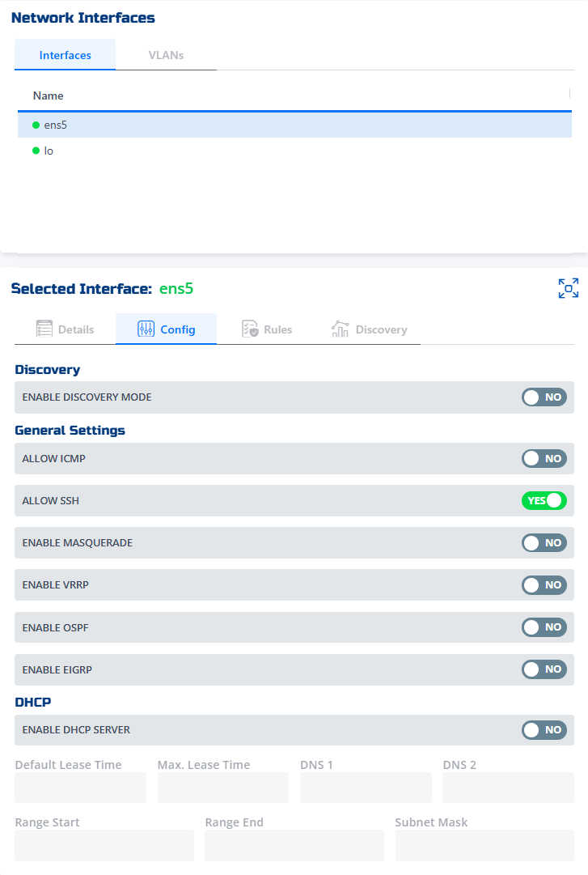Toggle Enable Masquerade on
This screenshot has height=875, width=588.
coord(544,542)
